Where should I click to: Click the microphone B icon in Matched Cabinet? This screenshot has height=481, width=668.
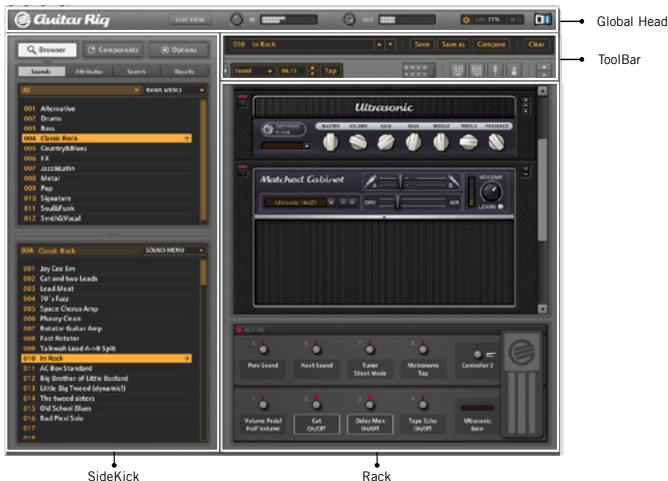(x=454, y=181)
